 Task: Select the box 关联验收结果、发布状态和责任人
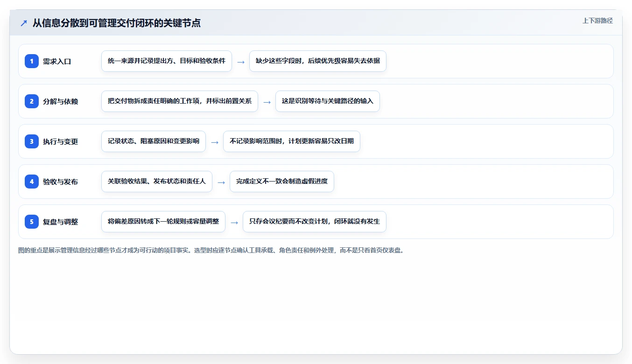[157, 182]
